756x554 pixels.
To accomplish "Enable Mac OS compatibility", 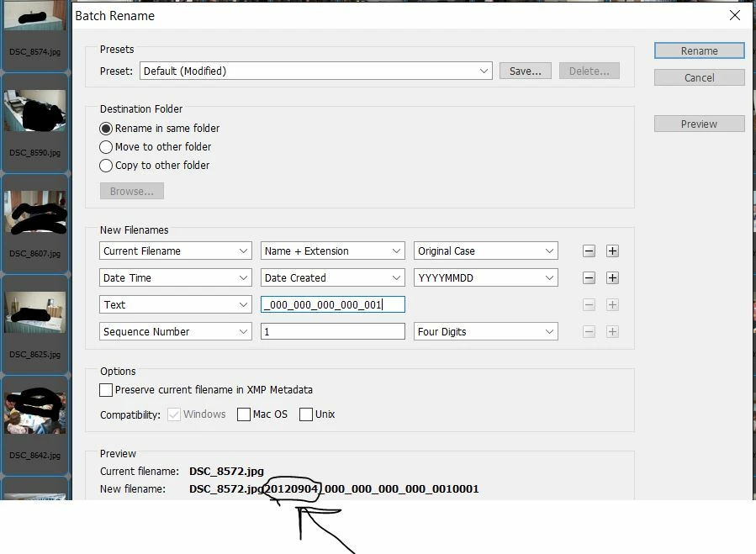I will click(x=244, y=414).
